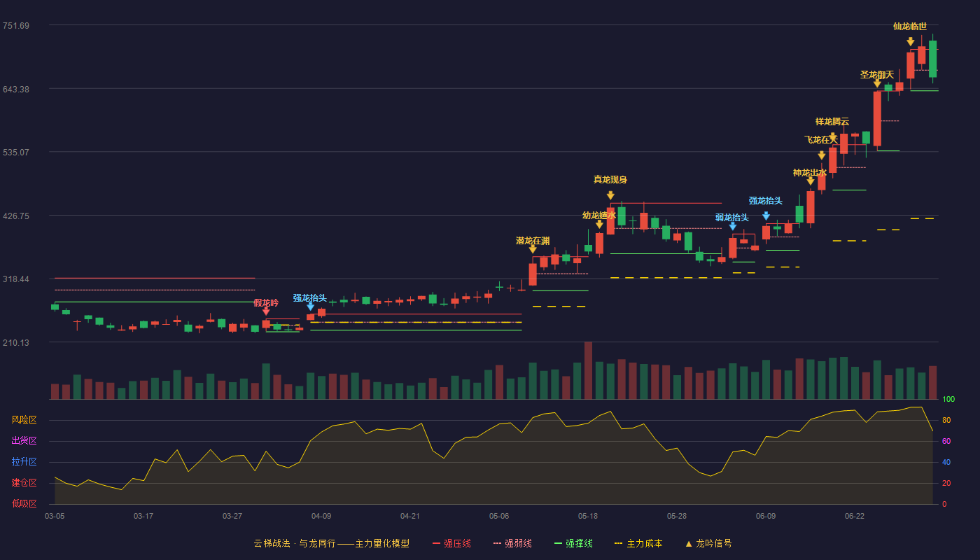Click the 05-28 date label
The image size is (980, 560).
[677, 516]
